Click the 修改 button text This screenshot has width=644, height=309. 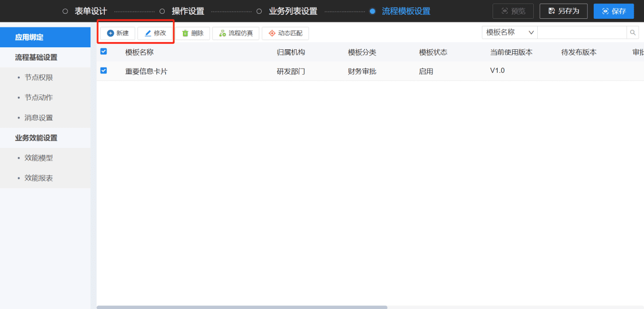tap(160, 33)
